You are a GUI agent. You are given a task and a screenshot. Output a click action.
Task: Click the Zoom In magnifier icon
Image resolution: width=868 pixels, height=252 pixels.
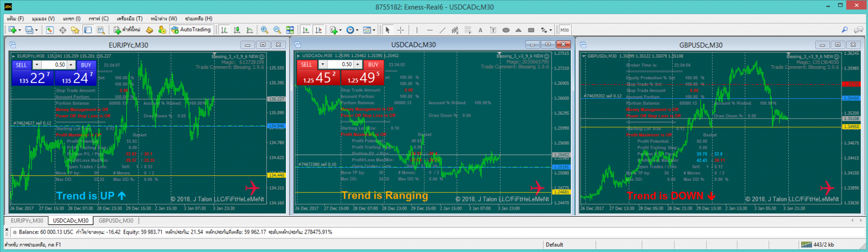(264, 30)
